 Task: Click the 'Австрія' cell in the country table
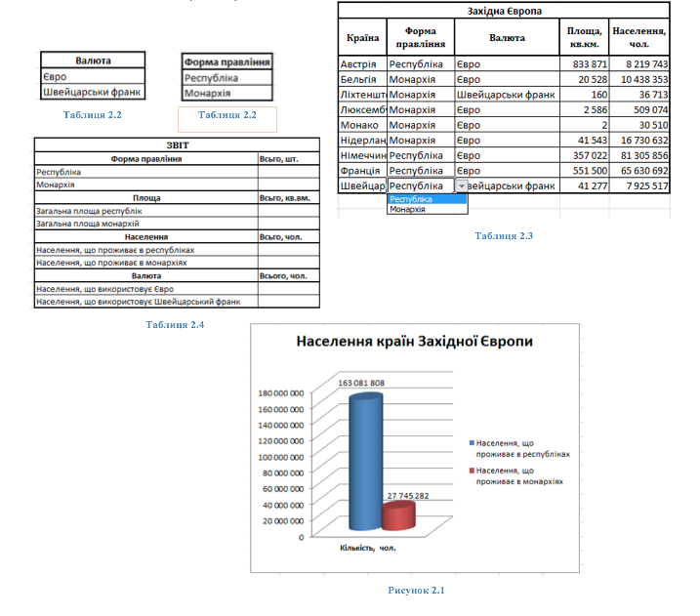(357, 64)
